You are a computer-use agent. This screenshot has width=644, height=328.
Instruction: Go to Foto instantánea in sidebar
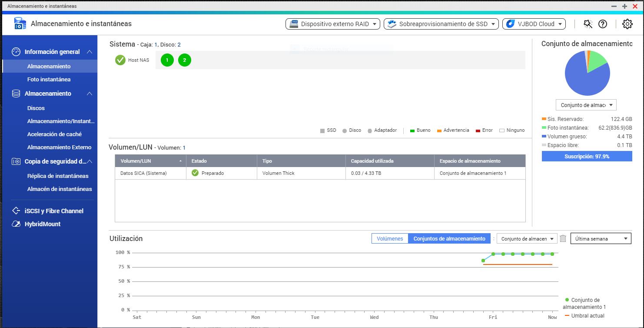49,80
